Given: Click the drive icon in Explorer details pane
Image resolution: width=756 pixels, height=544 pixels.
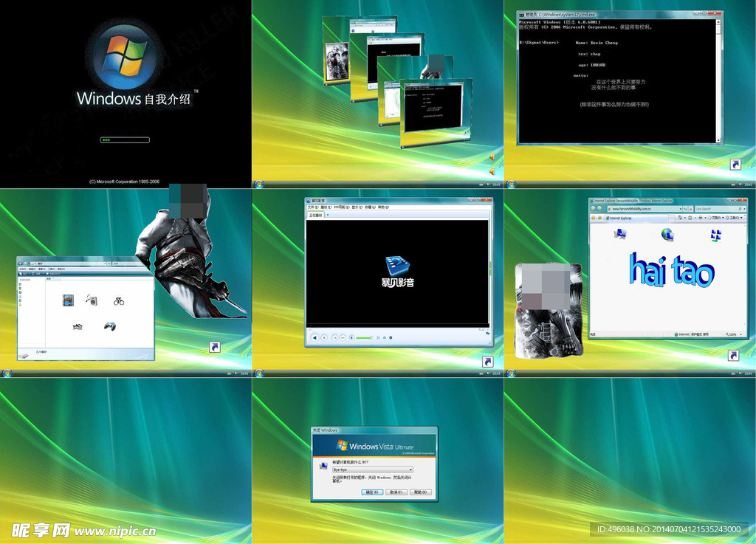Looking at the screenshot, I should coord(23,355).
